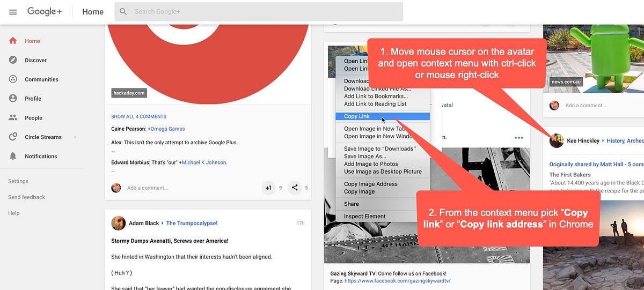The width and height of the screenshot is (644, 290).
Task: Choose Save Image As from context menu
Action: [383, 157]
